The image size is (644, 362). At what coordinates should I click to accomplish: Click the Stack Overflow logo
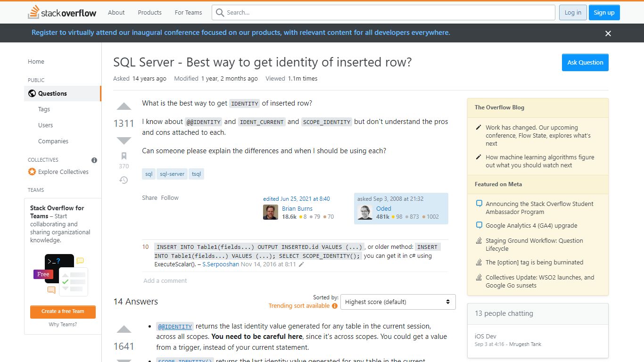point(62,12)
